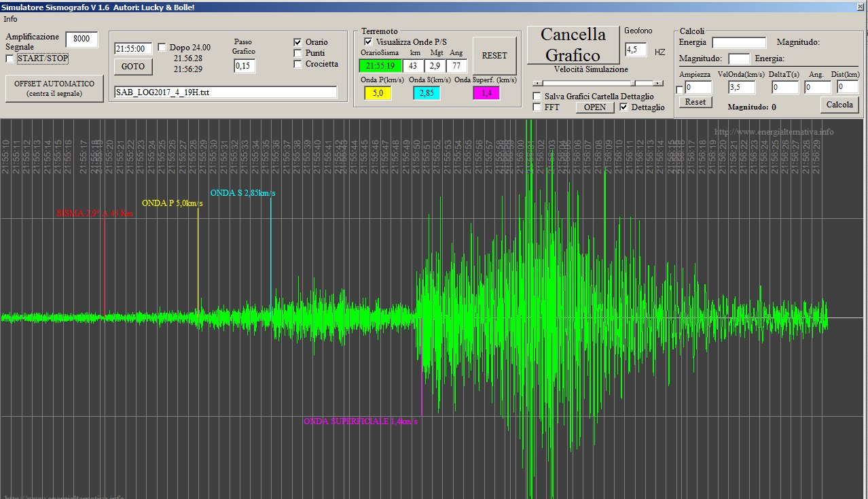This screenshot has width=868, height=499.
Task: Click the yellow Onda P speed field
Action: tap(378, 93)
